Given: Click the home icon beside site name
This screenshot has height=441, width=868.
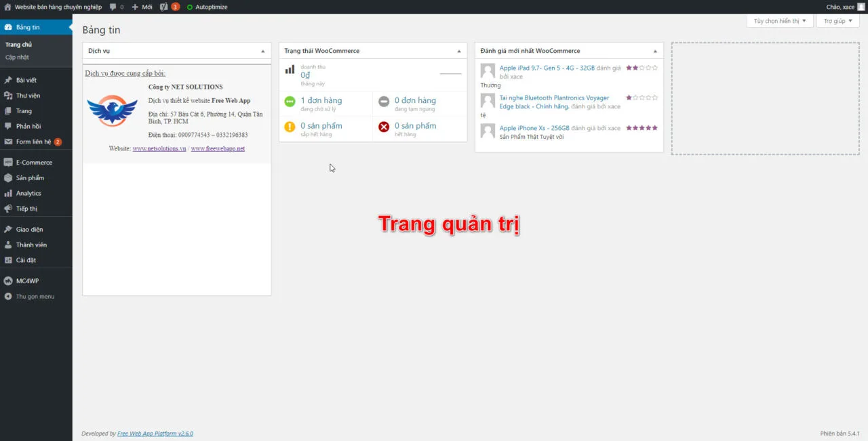Looking at the screenshot, I should pos(7,7).
